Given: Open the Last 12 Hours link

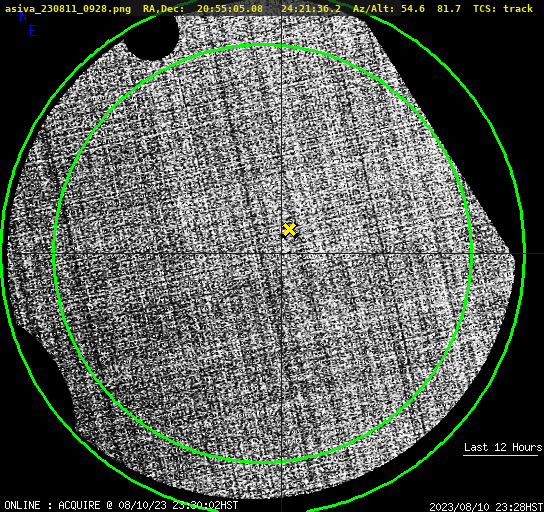Looking at the screenshot, I should [503, 447].
